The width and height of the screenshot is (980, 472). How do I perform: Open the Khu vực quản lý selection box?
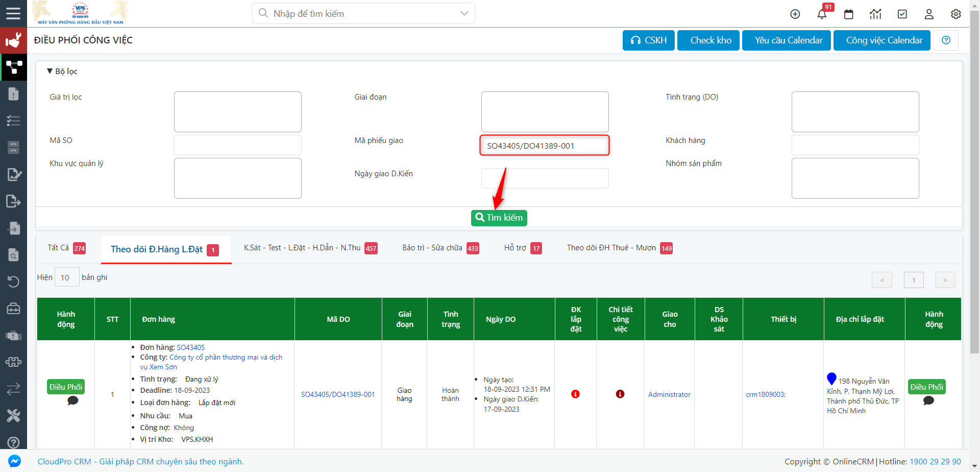[x=238, y=178]
